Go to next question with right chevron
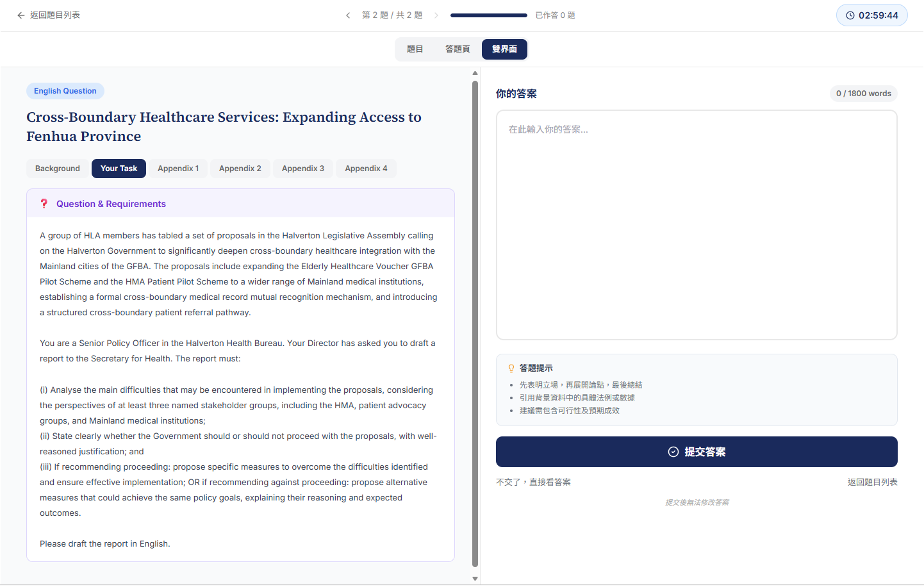This screenshot has width=924, height=587. [436, 15]
